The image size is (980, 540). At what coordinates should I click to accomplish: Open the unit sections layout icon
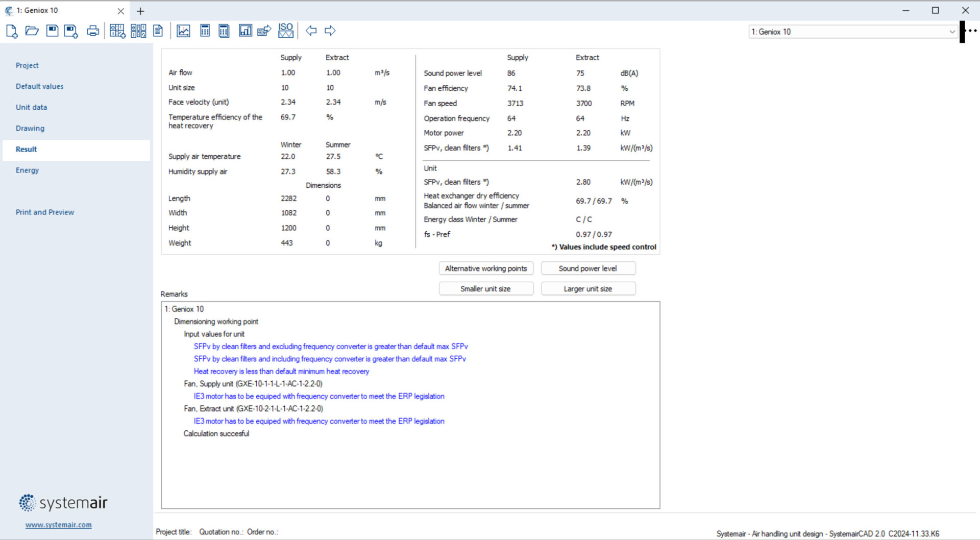tap(138, 31)
